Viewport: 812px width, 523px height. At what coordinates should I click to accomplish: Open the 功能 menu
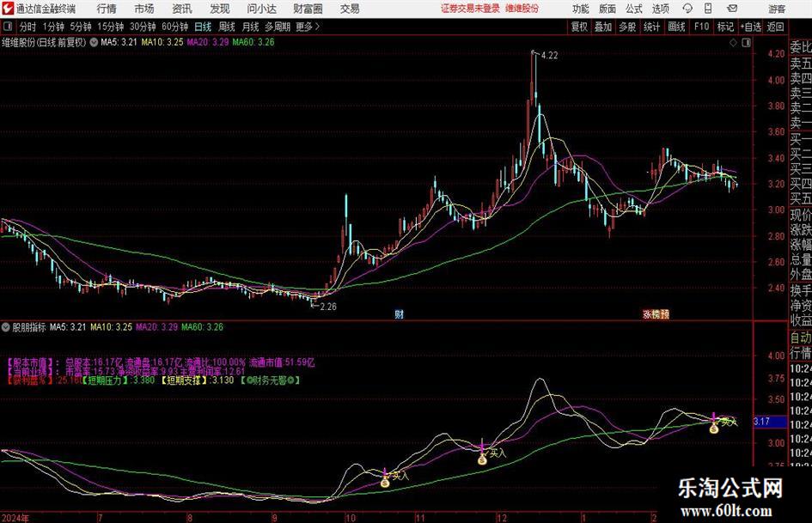[x=581, y=9]
